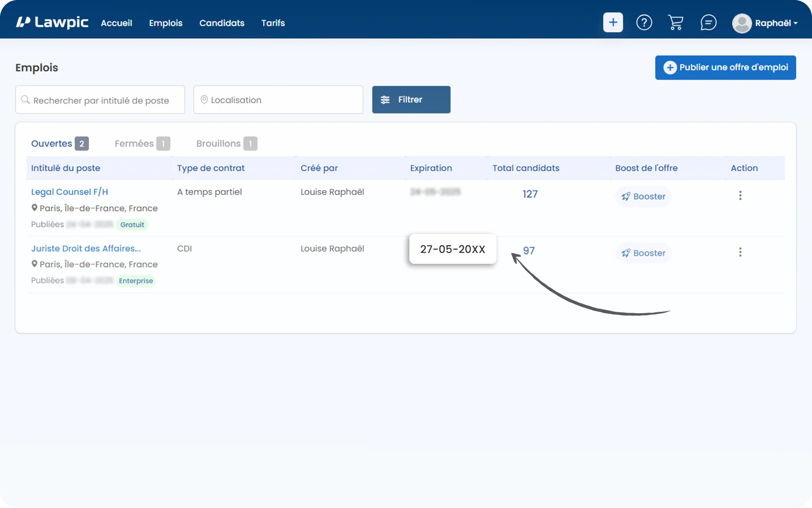Viewport: 812px width, 508px height.
Task: Open the Juriste Droit des Affaires job link
Action: click(86, 249)
